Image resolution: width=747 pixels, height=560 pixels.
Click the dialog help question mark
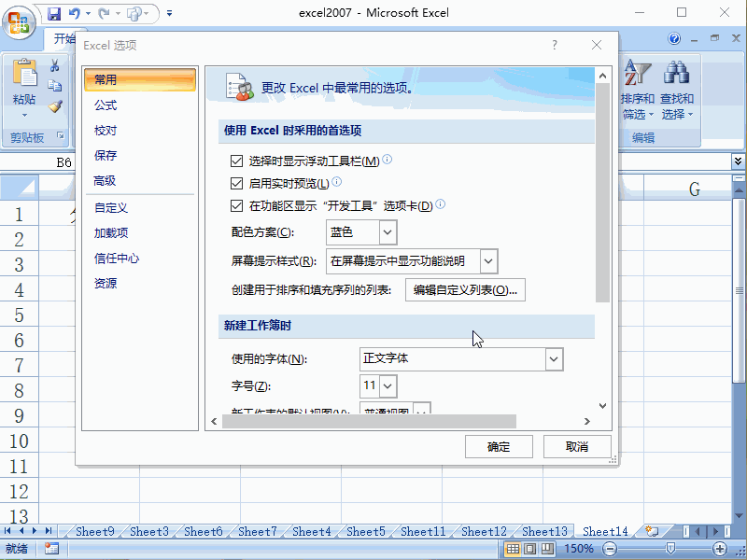click(555, 45)
